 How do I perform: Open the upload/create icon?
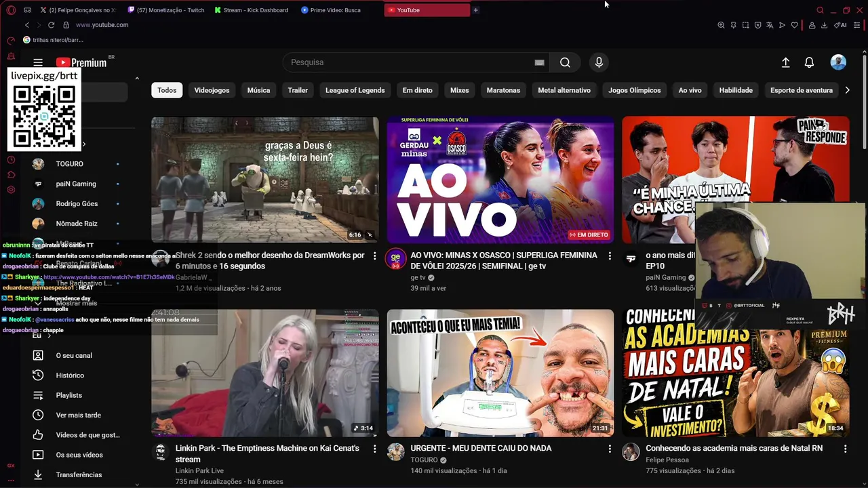point(785,62)
